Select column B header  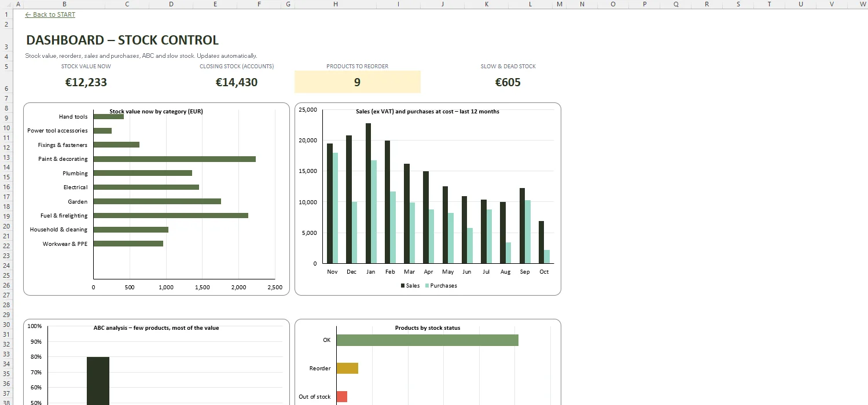[64, 4]
